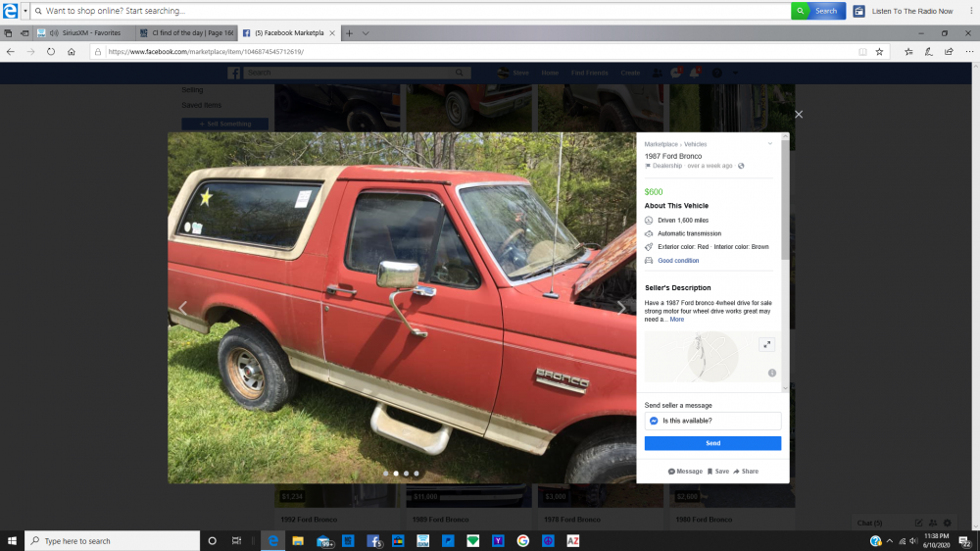Open the listing options chevron menu
The image size is (980, 551).
(x=770, y=144)
